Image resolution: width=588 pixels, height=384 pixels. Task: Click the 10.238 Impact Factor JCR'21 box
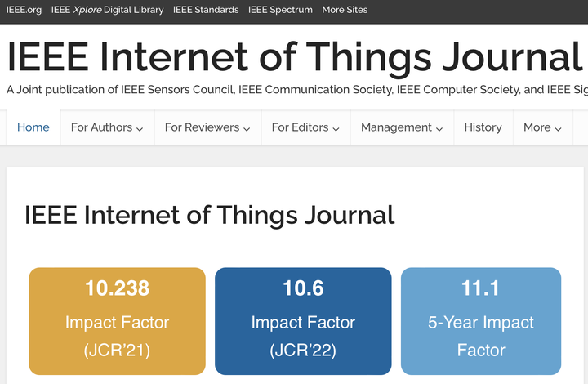117,320
